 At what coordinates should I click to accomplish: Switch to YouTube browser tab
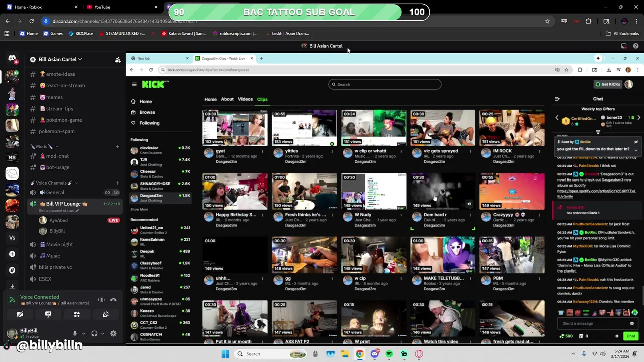click(x=121, y=7)
